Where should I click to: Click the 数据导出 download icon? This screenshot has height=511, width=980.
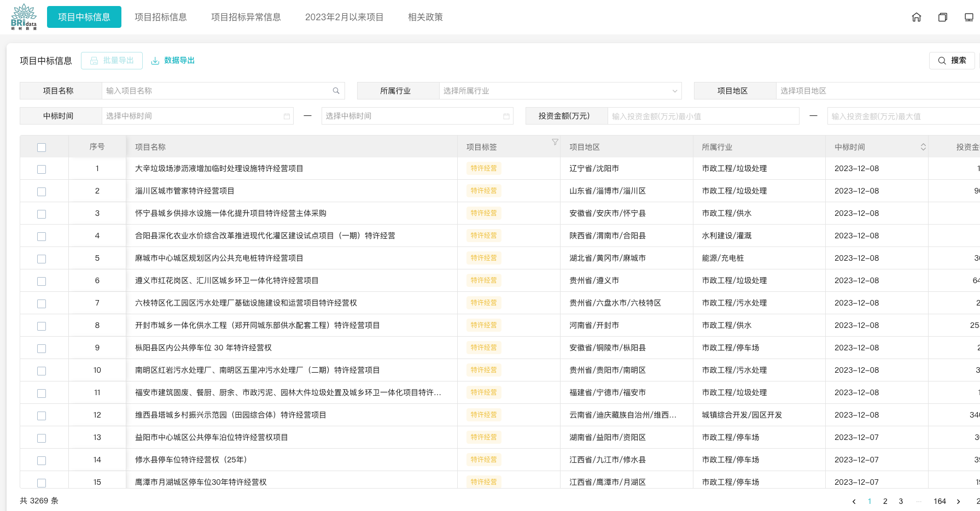(155, 61)
